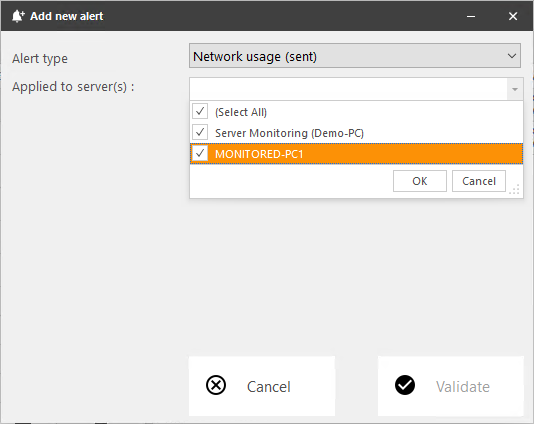Select the MONITORED-PC1 row text
The height and width of the screenshot is (424, 534).
click(259, 154)
